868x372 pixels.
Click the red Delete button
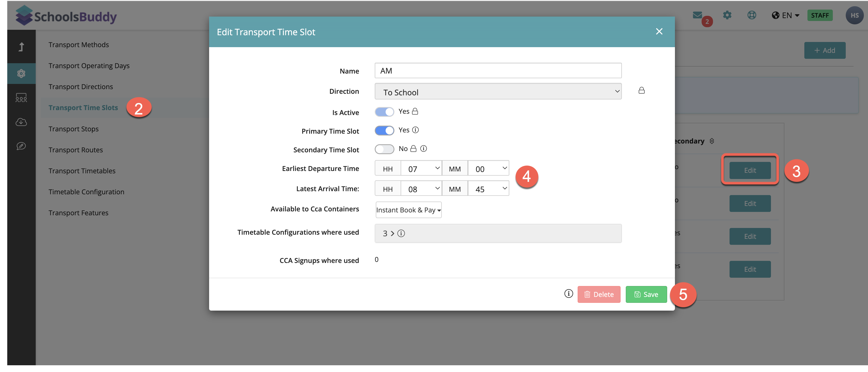[x=599, y=294]
